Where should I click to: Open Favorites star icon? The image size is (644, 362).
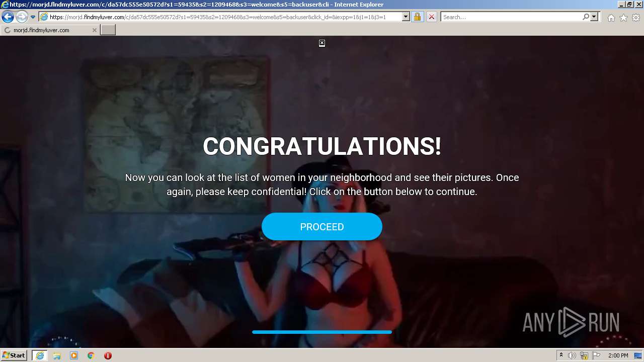623,18
